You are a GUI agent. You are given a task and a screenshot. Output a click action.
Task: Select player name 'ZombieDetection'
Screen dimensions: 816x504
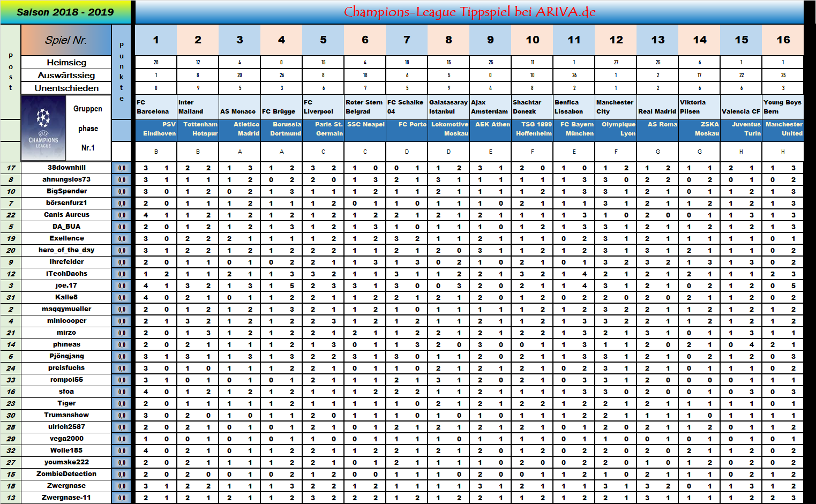[x=66, y=474]
